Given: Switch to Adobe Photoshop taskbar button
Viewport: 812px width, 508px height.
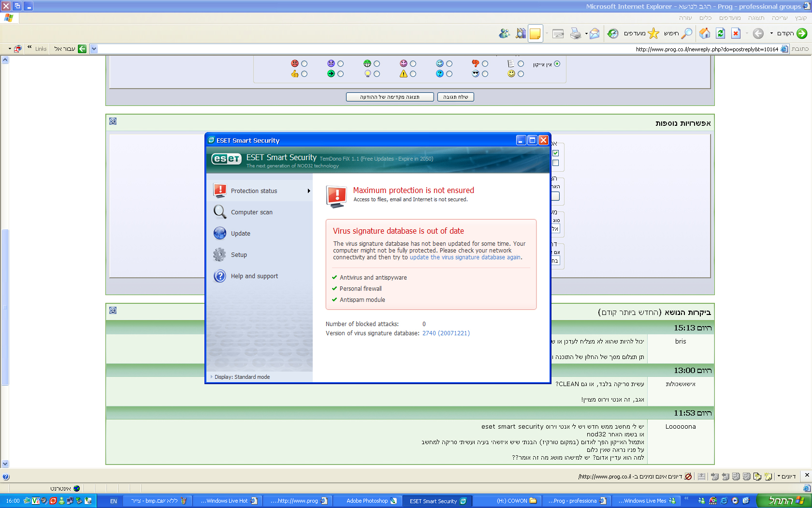Looking at the screenshot, I should point(367,501).
